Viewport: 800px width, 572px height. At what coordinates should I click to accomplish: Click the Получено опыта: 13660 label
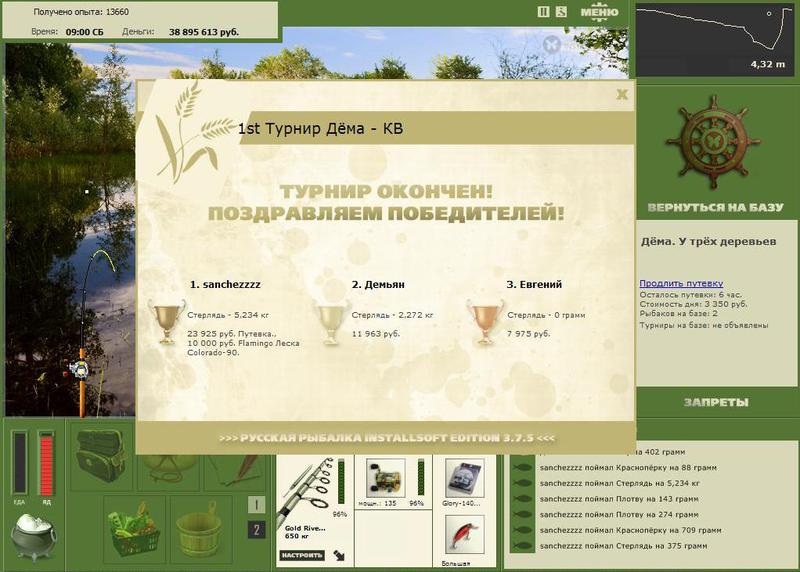[x=81, y=12]
